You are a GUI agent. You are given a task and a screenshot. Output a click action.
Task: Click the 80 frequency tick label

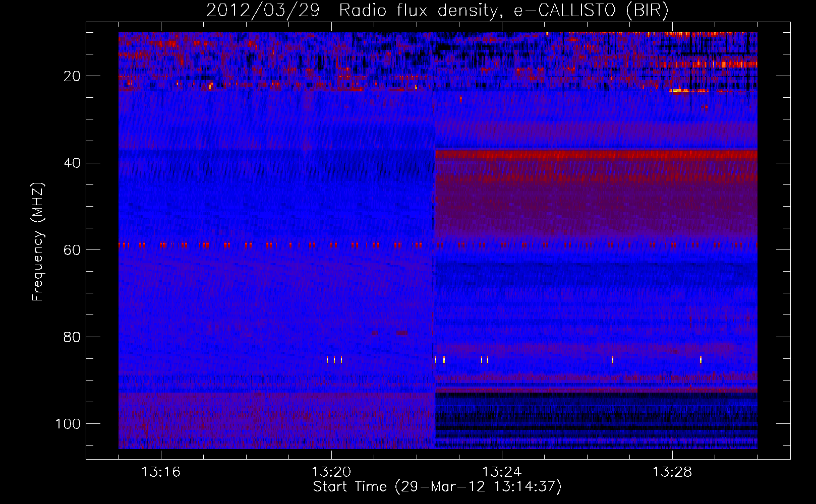click(73, 337)
